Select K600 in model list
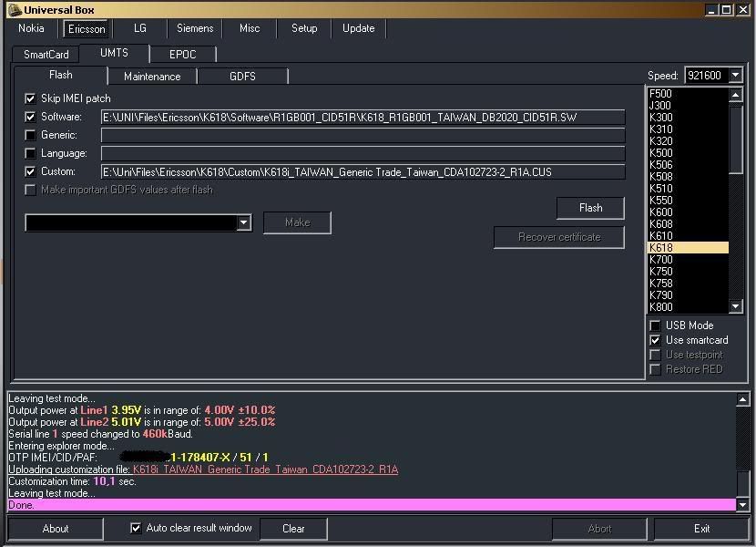 pyautogui.click(x=688, y=212)
